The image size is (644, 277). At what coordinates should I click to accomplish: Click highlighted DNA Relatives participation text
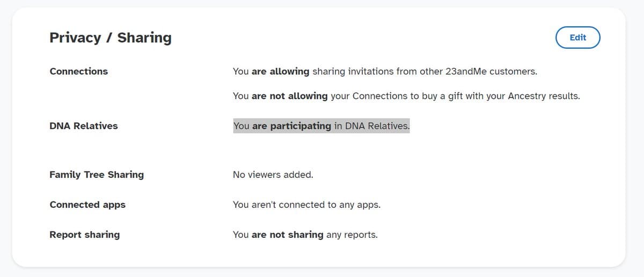pos(321,126)
